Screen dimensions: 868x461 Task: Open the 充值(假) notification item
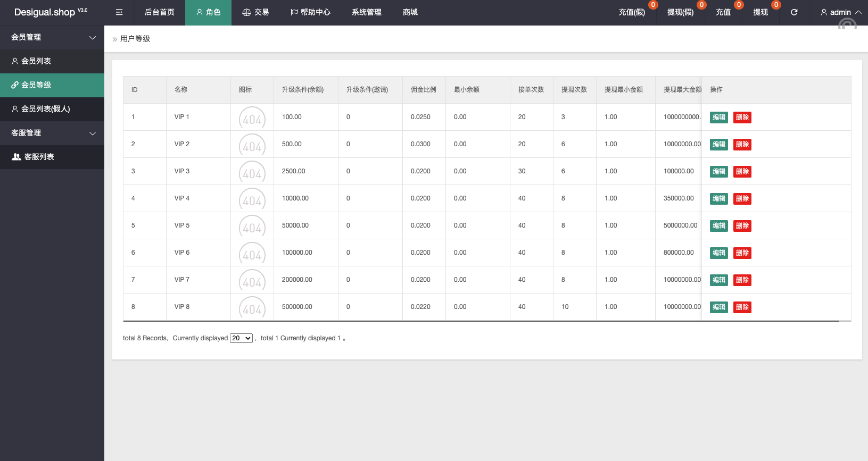(632, 12)
